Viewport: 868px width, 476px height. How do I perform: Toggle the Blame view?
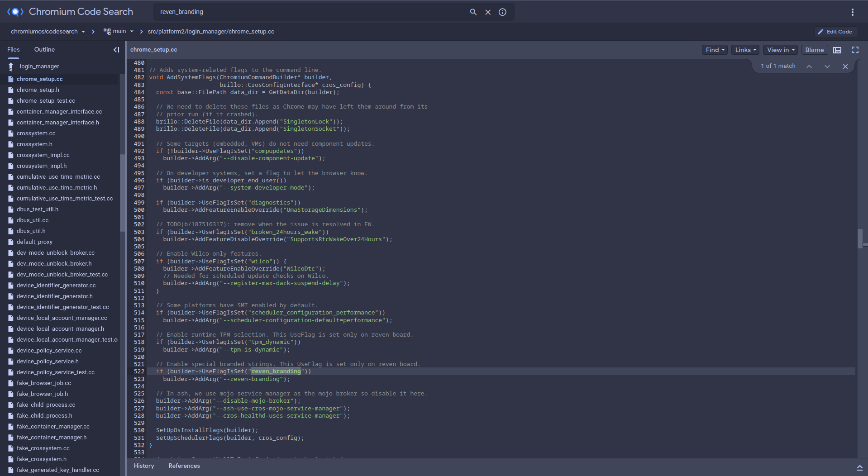tap(814, 50)
